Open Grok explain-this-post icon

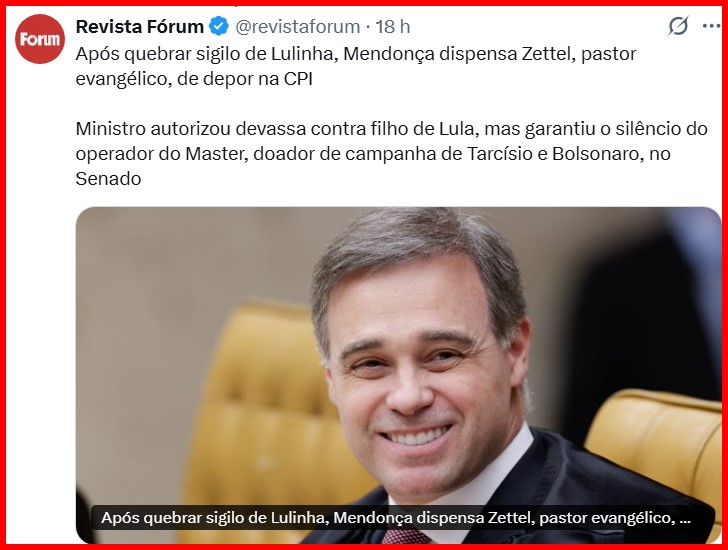678,26
